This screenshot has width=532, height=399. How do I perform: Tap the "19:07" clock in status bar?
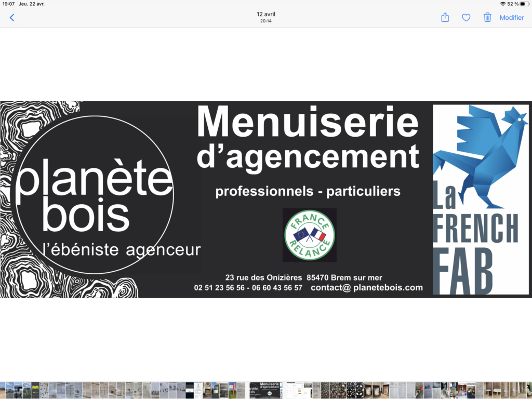[8, 4]
